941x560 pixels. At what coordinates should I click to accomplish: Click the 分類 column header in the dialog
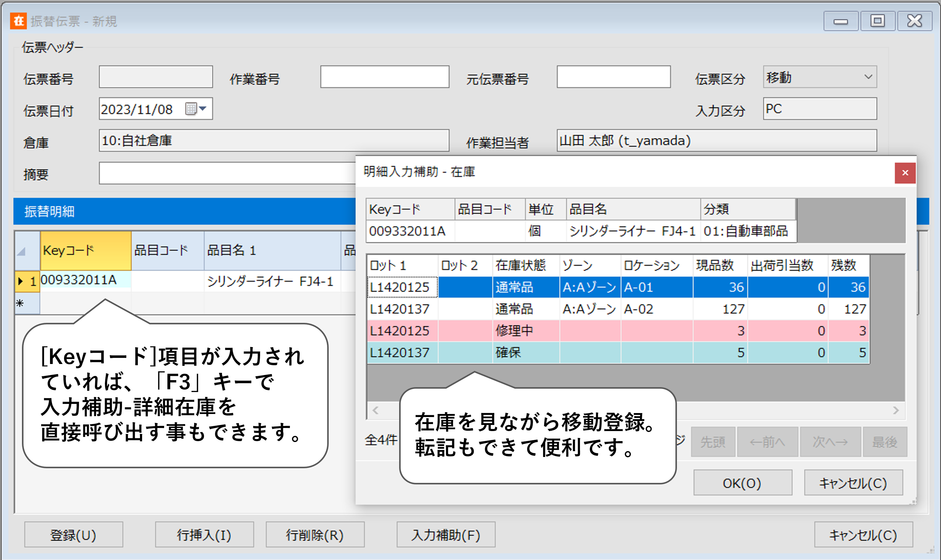(x=748, y=209)
